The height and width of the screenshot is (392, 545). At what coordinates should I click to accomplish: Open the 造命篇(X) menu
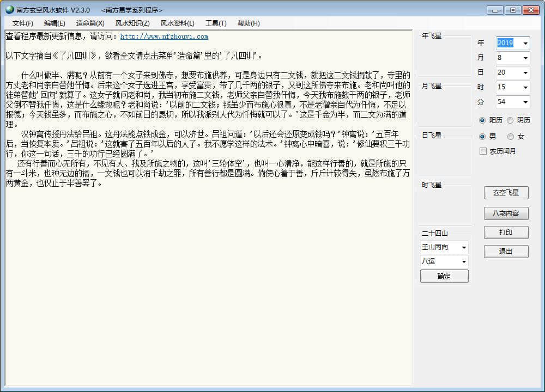point(90,23)
